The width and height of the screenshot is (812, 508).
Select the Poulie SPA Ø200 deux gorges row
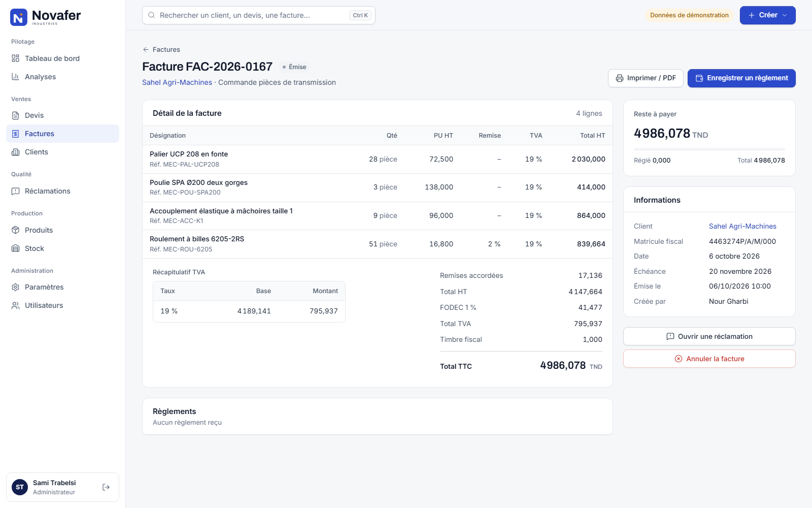coord(378,187)
